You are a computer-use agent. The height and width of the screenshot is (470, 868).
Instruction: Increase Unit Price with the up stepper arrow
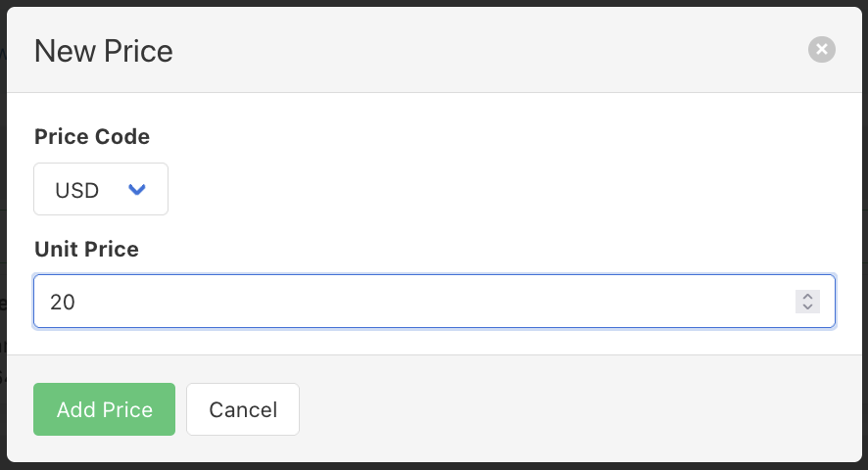coord(807,297)
